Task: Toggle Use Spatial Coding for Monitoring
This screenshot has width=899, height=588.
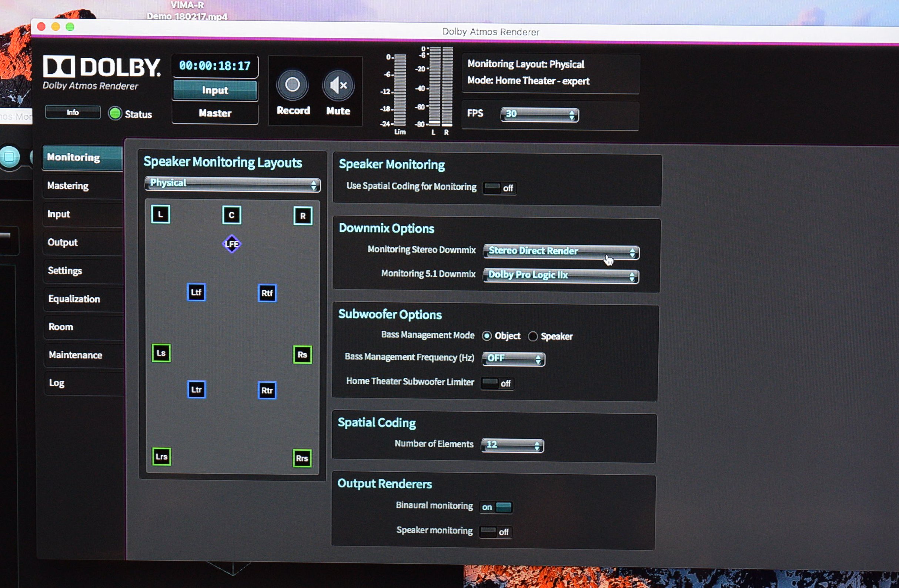Action: [x=499, y=188]
